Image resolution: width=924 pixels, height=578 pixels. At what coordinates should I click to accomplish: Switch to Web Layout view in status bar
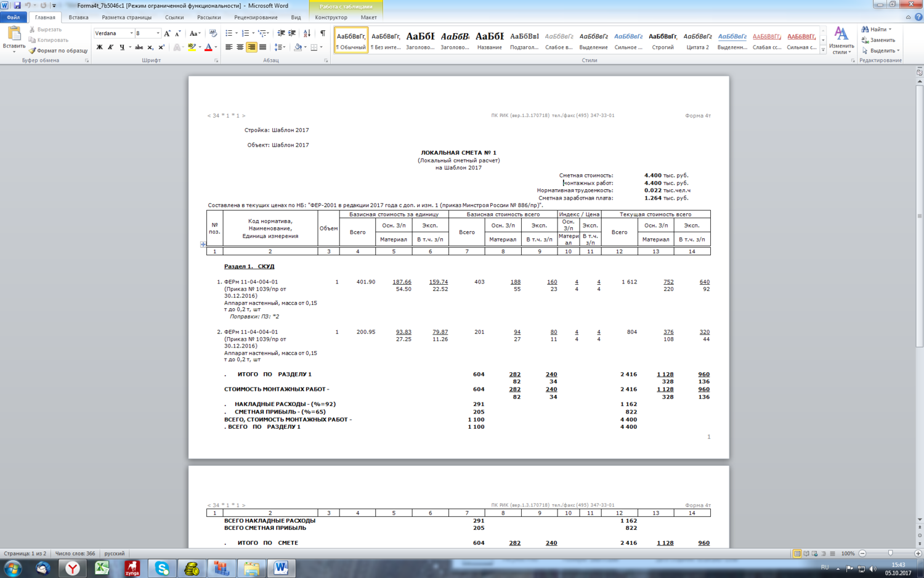(815, 553)
